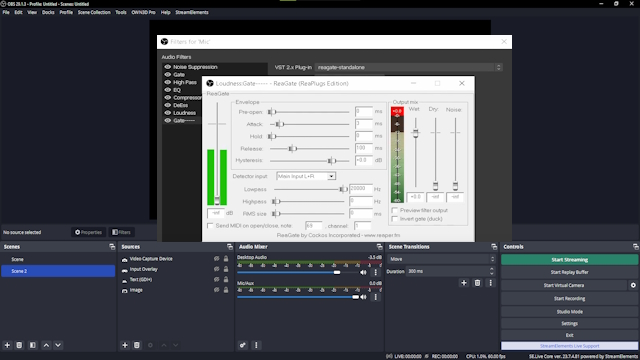Open Settings from Controls dock
This screenshot has height=360, width=640.
(x=569, y=323)
